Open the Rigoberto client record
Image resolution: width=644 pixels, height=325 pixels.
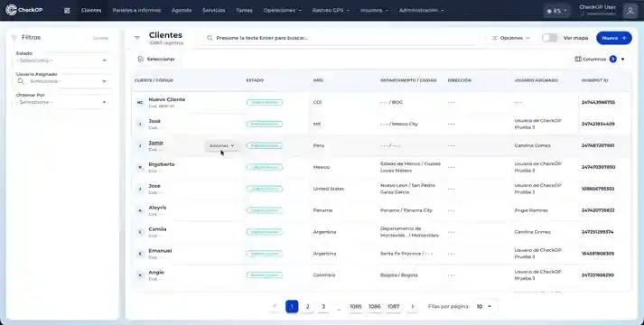click(x=162, y=164)
